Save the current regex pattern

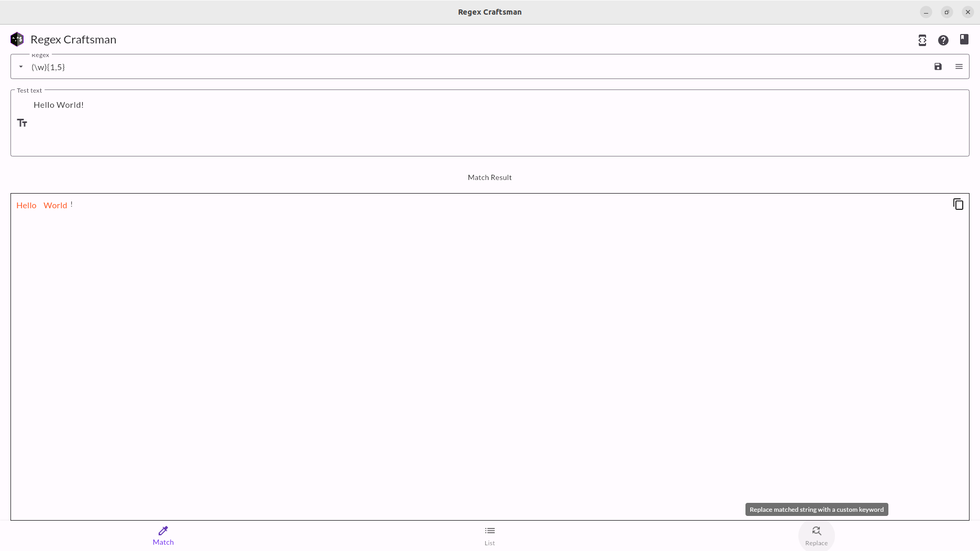938,66
